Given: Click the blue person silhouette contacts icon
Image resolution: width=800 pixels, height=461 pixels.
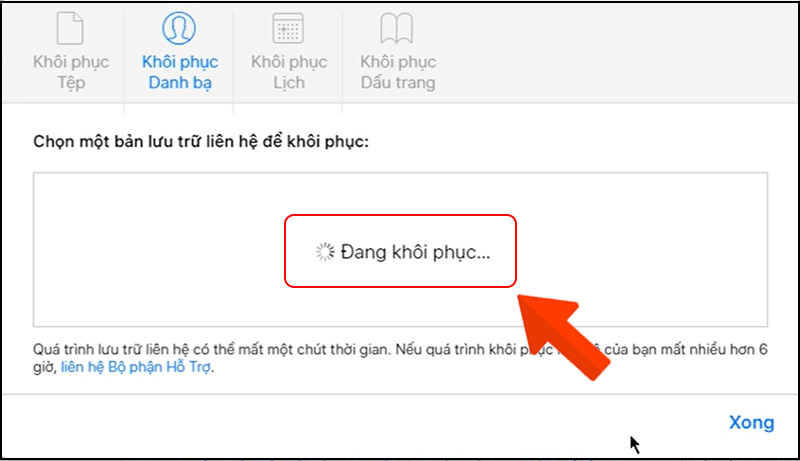Looking at the screenshot, I should (x=179, y=28).
